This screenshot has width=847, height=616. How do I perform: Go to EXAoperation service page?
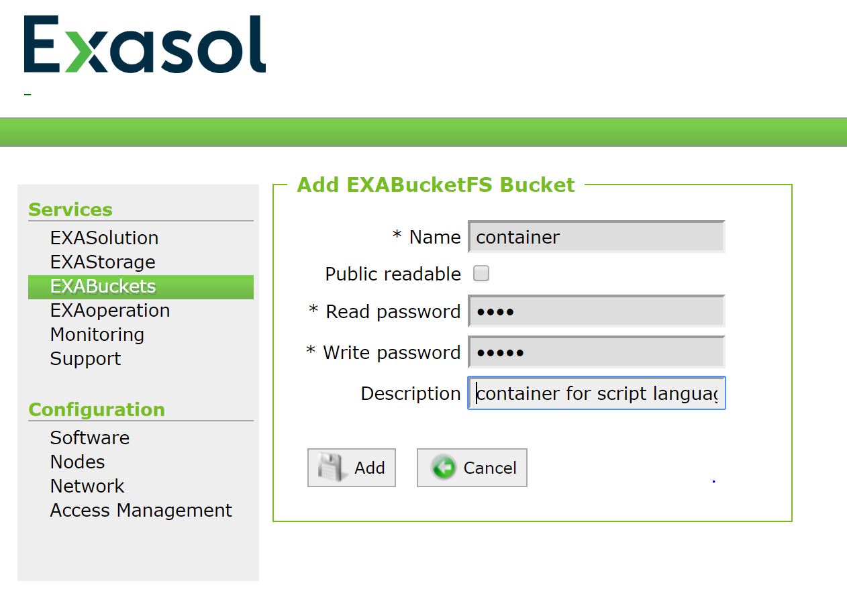click(x=110, y=311)
